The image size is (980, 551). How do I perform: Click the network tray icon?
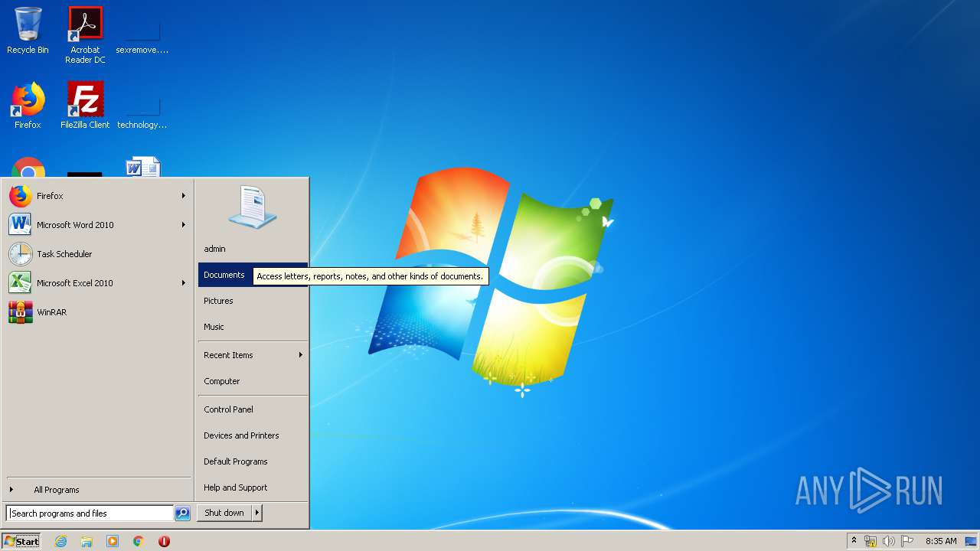pyautogui.click(x=871, y=541)
